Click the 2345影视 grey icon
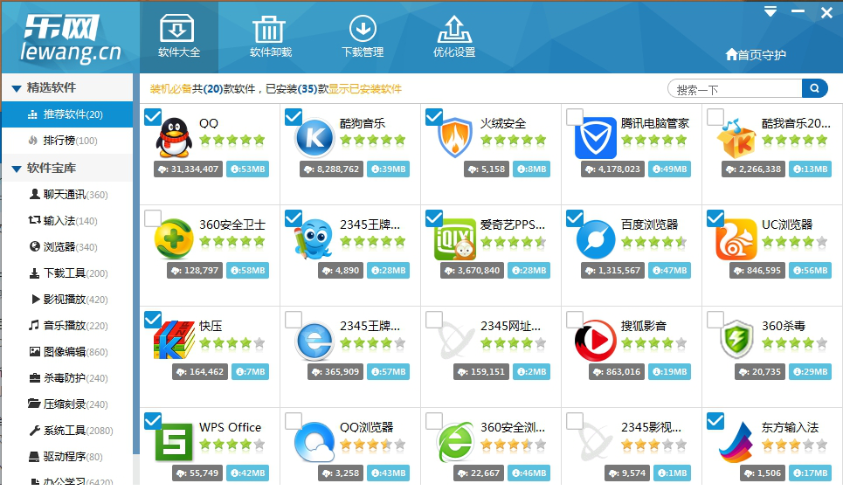 [x=596, y=442]
